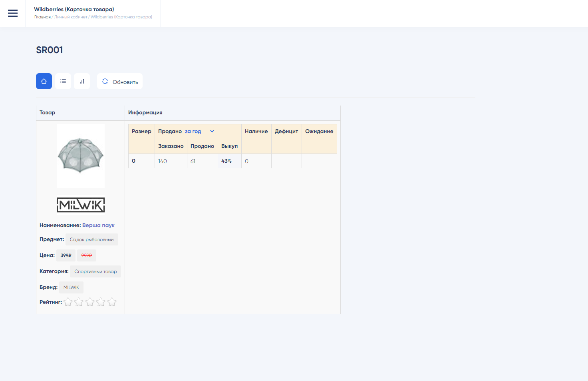The width and height of the screenshot is (588, 381).
Task: Click the fifth rating star
Action: click(112, 302)
